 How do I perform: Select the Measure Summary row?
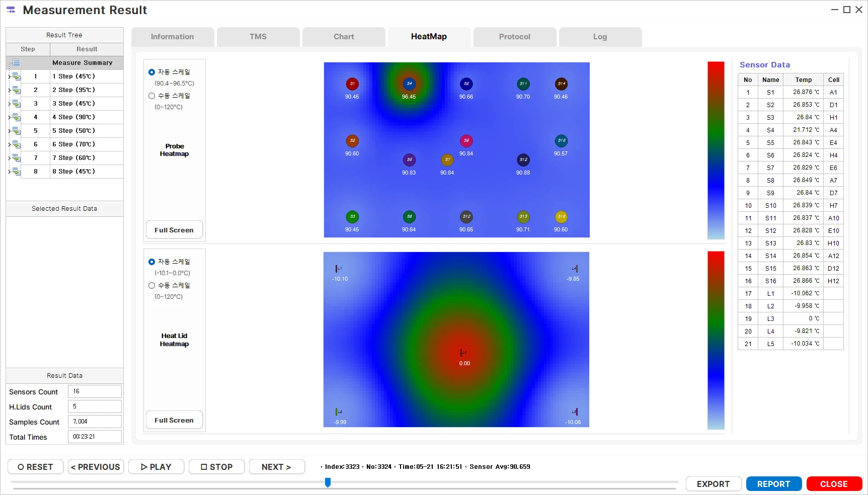point(64,63)
